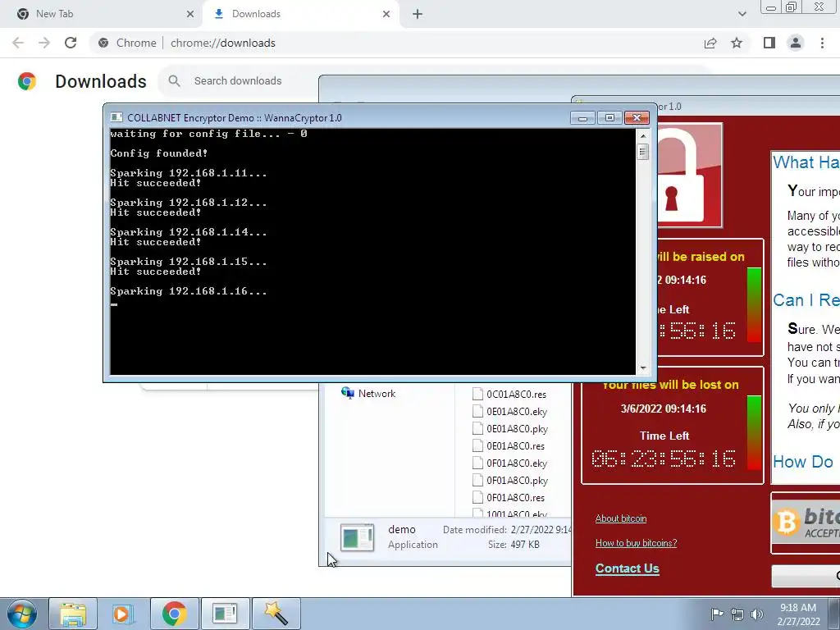Open the Chrome profile avatar
The width and height of the screenshot is (840, 630).
(796, 43)
